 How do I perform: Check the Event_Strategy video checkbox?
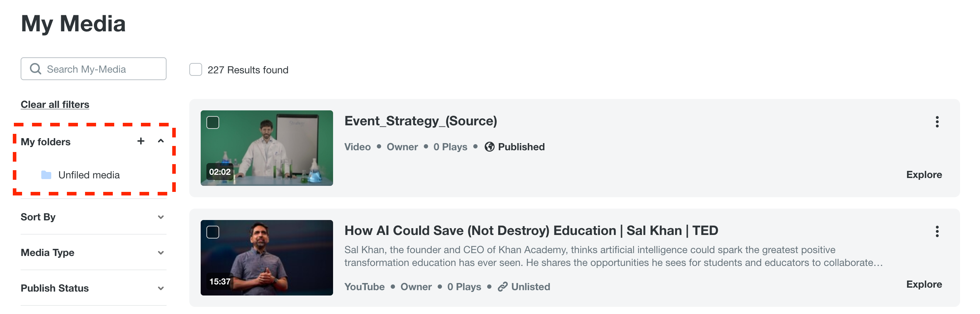coord(213,122)
